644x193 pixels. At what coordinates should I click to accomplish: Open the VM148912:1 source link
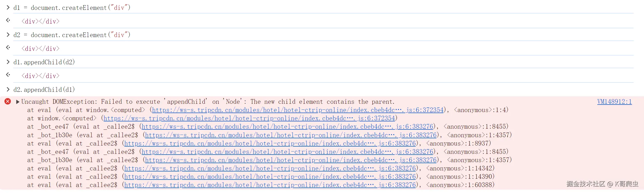614,102
